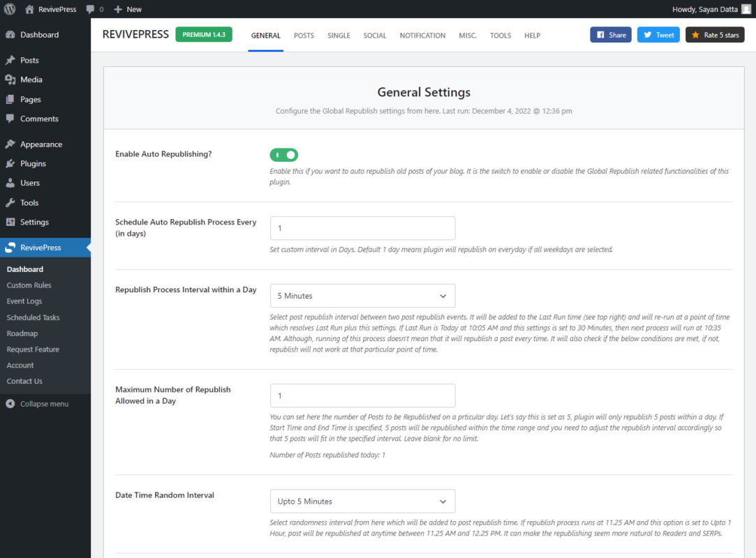The image size is (756, 558).
Task: Open the Tools wrench icon in sidebar
Action: (x=11, y=202)
